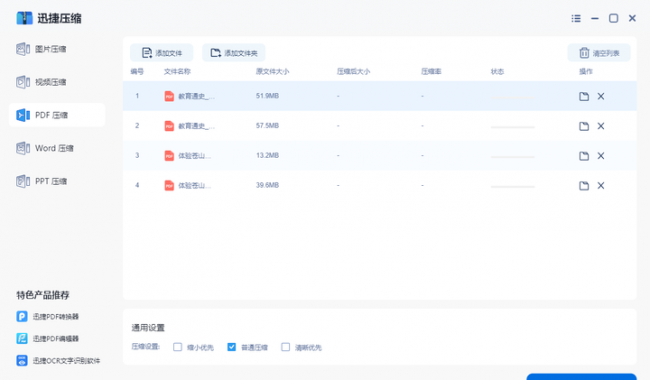Click the progress bar for the 57.5MB file
The width and height of the screenshot is (650, 380).
(512, 127)
